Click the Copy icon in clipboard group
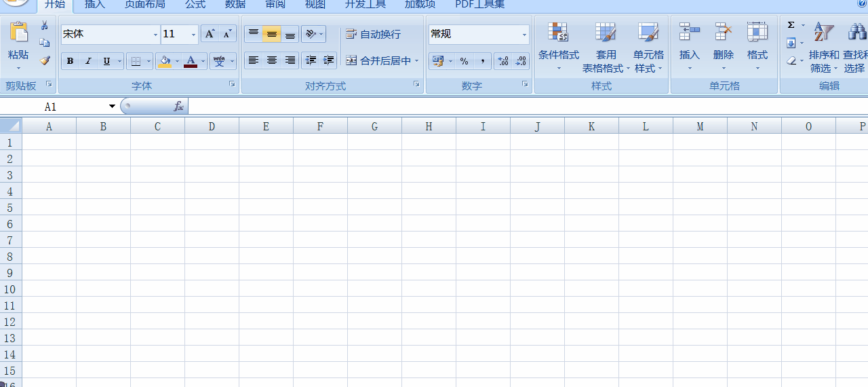The image size is (868, 387). click(x=45, y=43)
